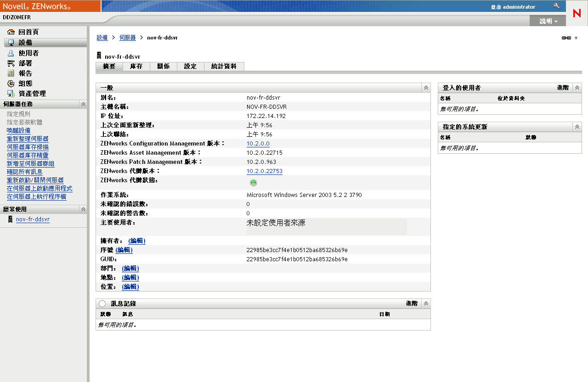The width and height of the screenshot is (588, 382).
Task: Click 登出 administrator to log out
Action: pyautogui.click(x=513, y=7)
